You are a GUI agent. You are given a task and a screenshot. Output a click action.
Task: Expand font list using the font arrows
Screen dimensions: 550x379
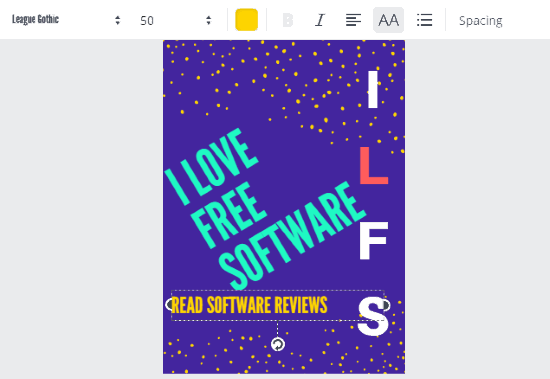coord(118,20)
